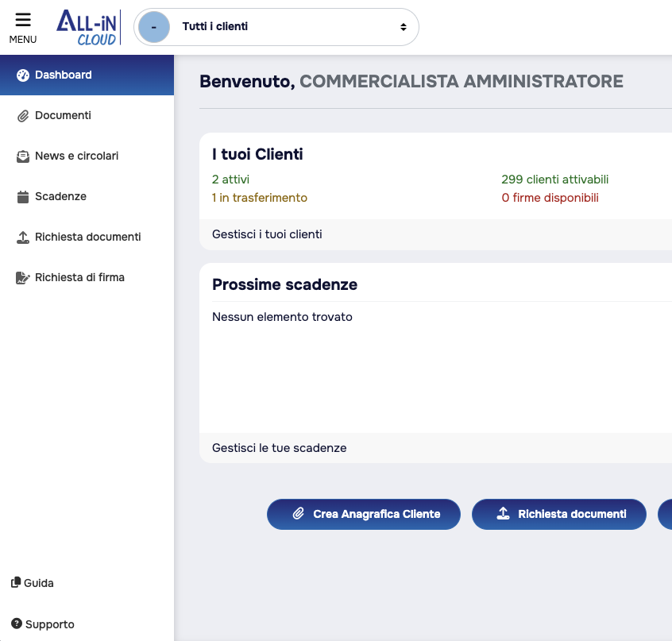Click the Documenti paperclip icon
The width and height of the screenshot is (672, 641).
click(x=23, y=116)
